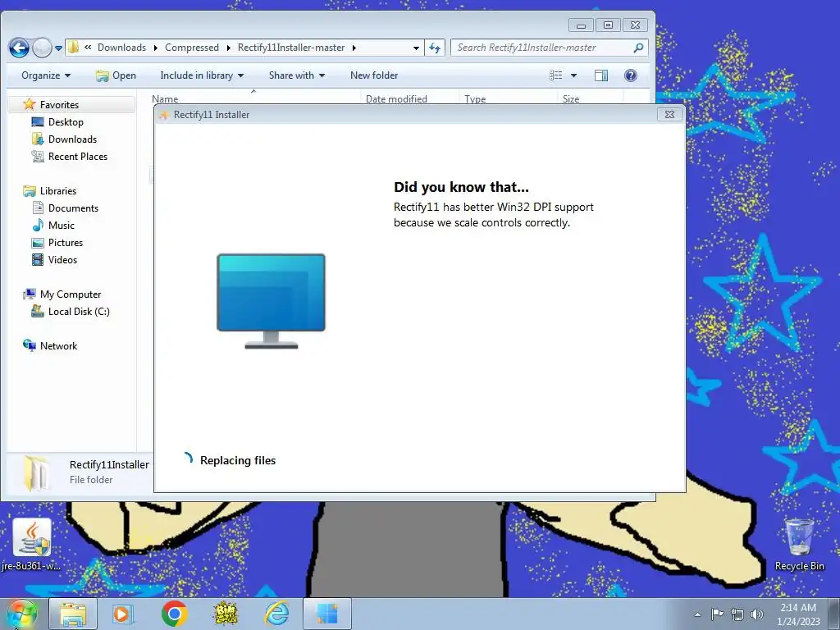This screenshot has height=630, width=840.
Task: Click the search magnifier icon
Action: (x=638, y=48)
